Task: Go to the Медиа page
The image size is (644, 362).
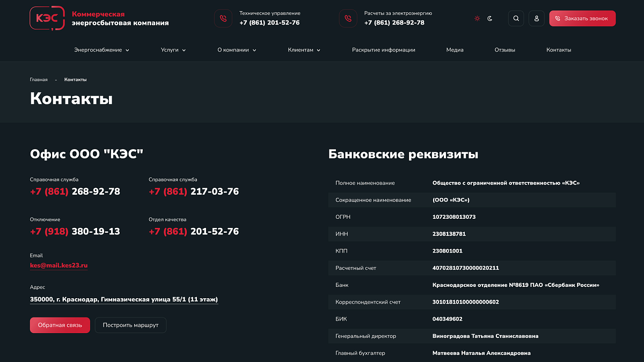Action: (x=455, y=50)
